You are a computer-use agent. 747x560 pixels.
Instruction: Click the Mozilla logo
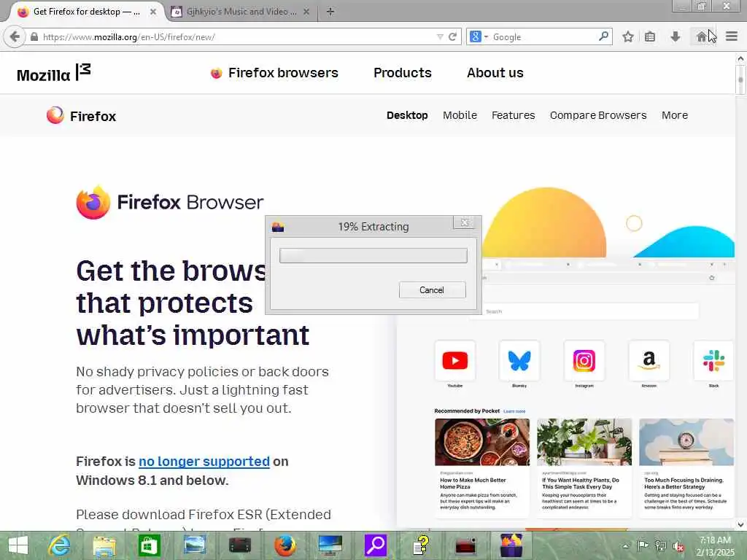53,73
